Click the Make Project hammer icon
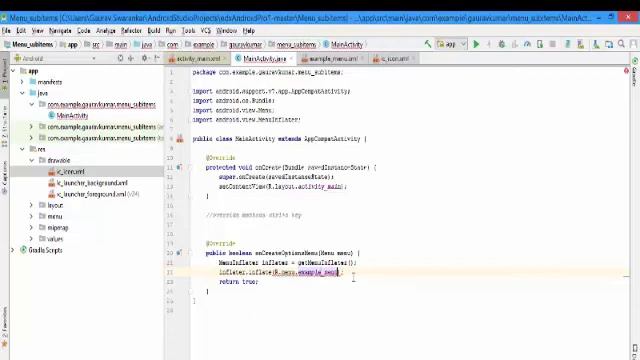This screenshot has height=360, width=640. pos(427,44)
